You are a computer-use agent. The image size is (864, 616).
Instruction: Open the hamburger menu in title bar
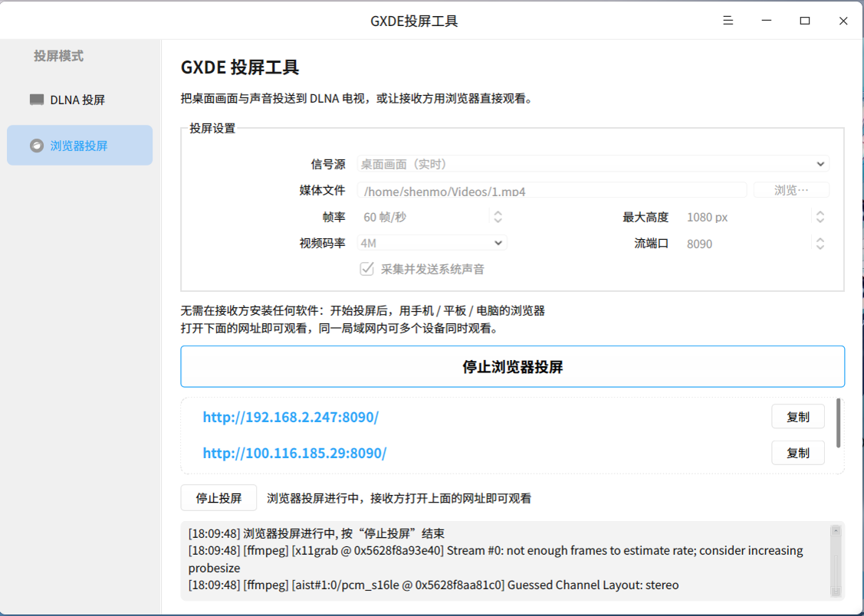(728, 21)
